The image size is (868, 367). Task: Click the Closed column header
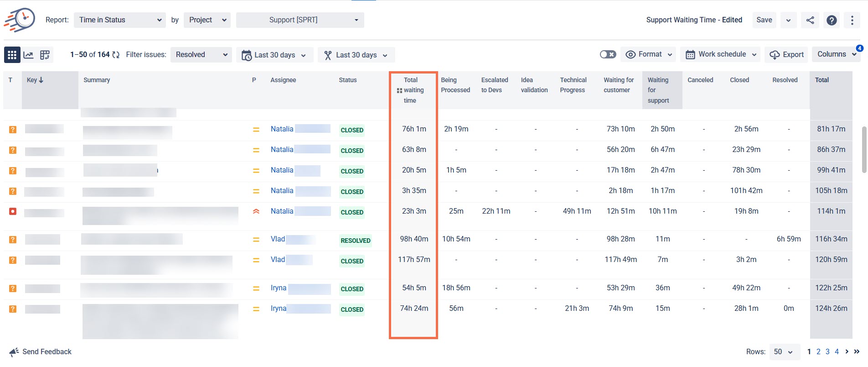739,80
